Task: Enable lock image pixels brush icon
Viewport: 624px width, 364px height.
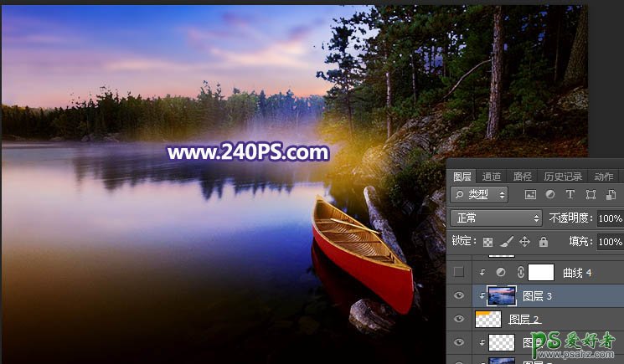Action: [x=507, y=242]
